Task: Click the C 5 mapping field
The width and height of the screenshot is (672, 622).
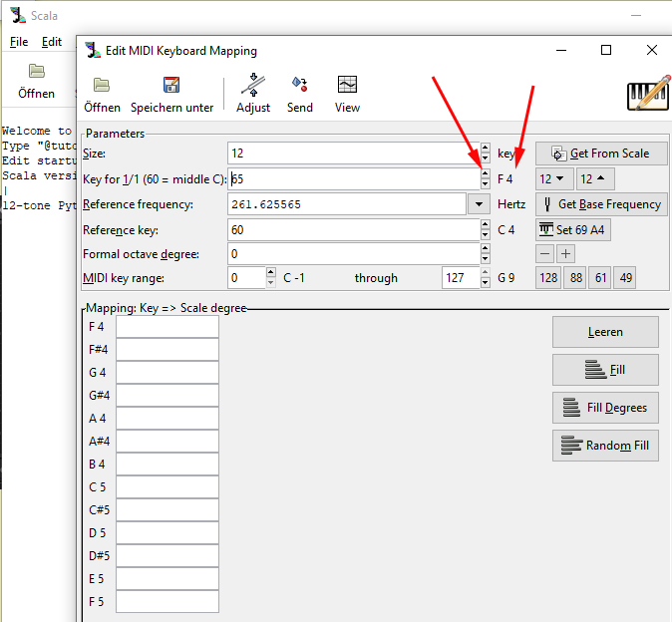Action: (x=168, y=487)
